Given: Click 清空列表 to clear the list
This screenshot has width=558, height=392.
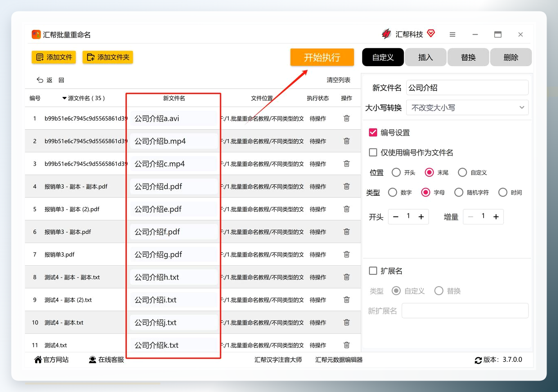Looking at the screenshot, I should tap(338, 80).
